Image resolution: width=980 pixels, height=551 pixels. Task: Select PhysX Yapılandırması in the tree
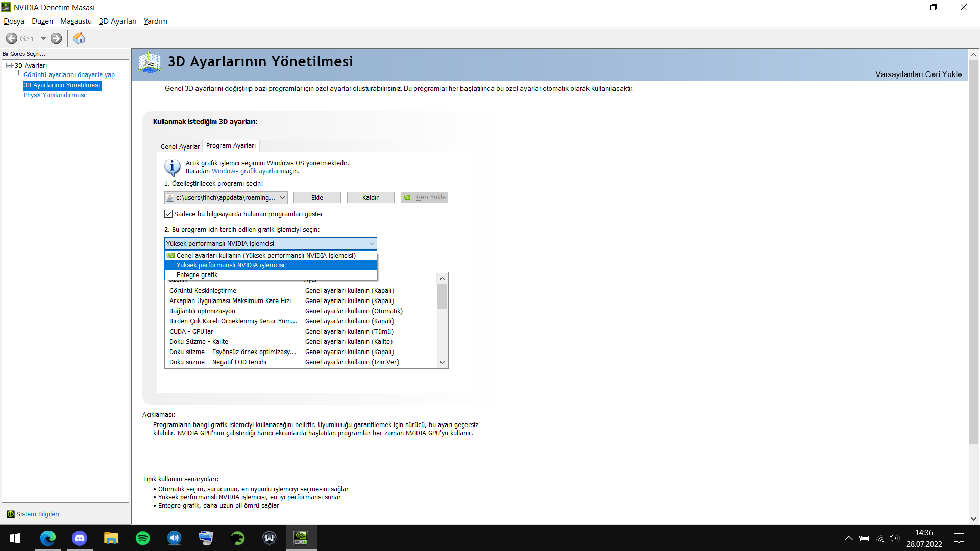tap(54, 95)
